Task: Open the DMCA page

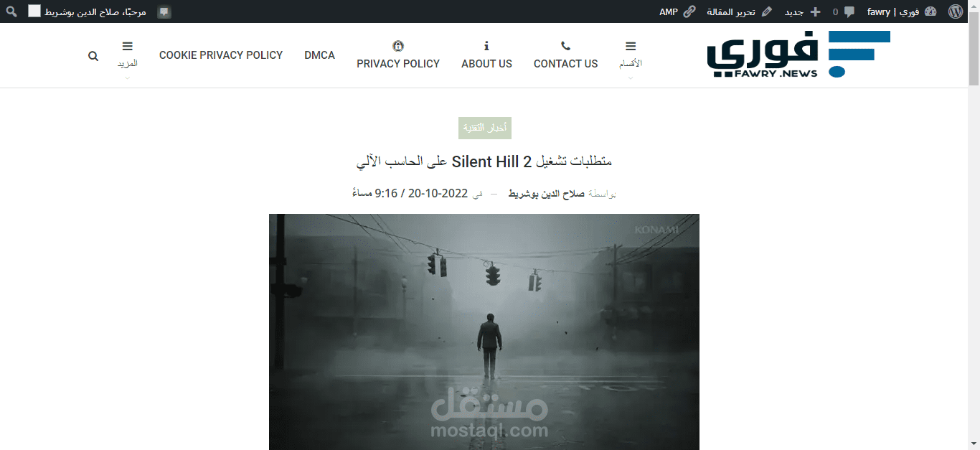Action: pyautogui.click(x=319, y=55)
